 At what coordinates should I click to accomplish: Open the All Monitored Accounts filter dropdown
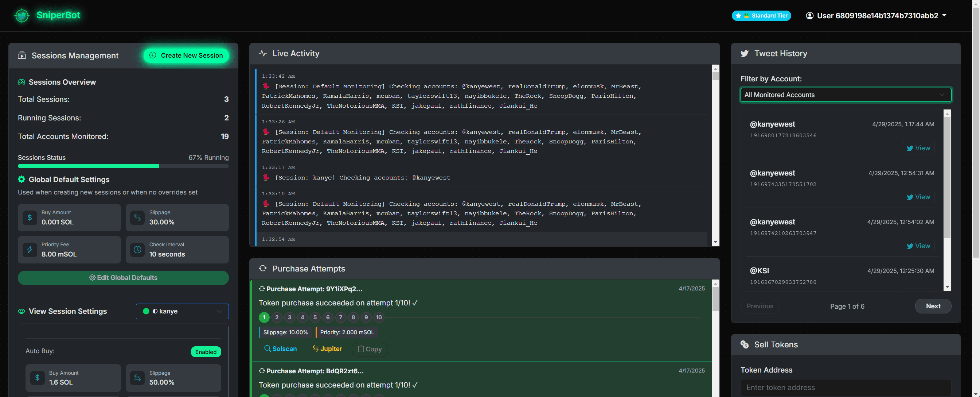coord(845,95)
